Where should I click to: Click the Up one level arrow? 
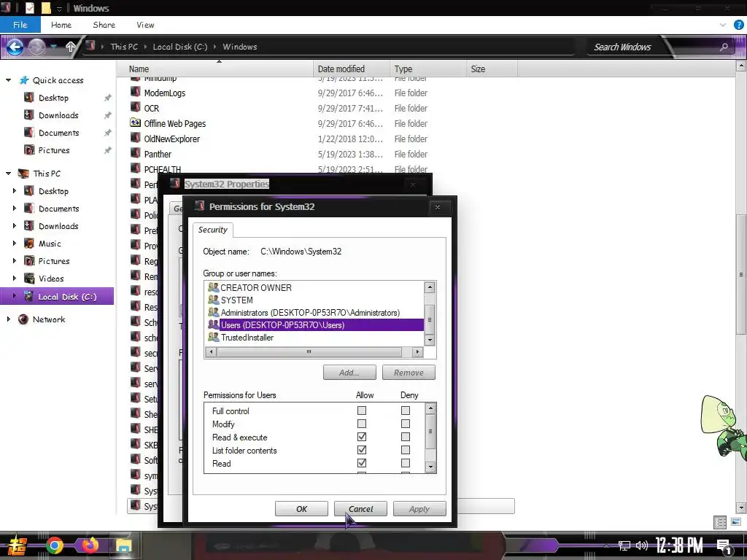click(71, 47)
